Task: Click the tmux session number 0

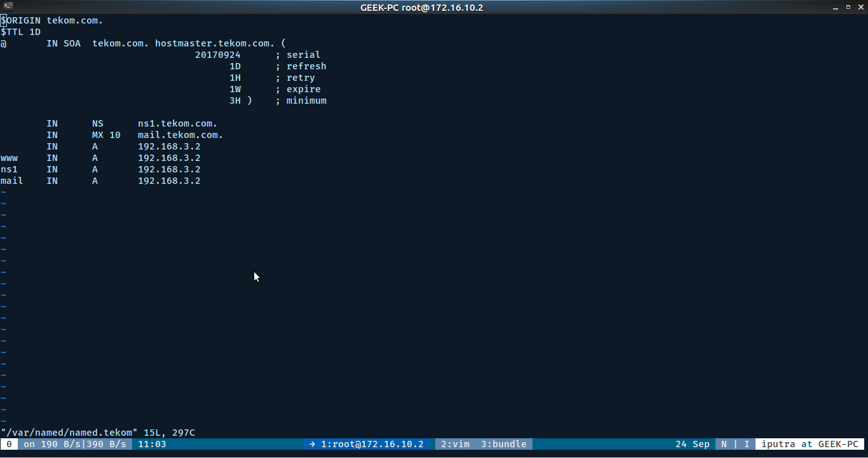Action: click(9, 444)
